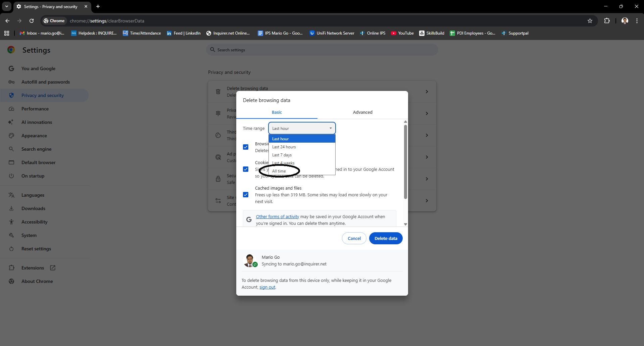Screen dimensions: 644x346
Task: Uncheck the Browsing history checkbox
Action: pos(246,147)
